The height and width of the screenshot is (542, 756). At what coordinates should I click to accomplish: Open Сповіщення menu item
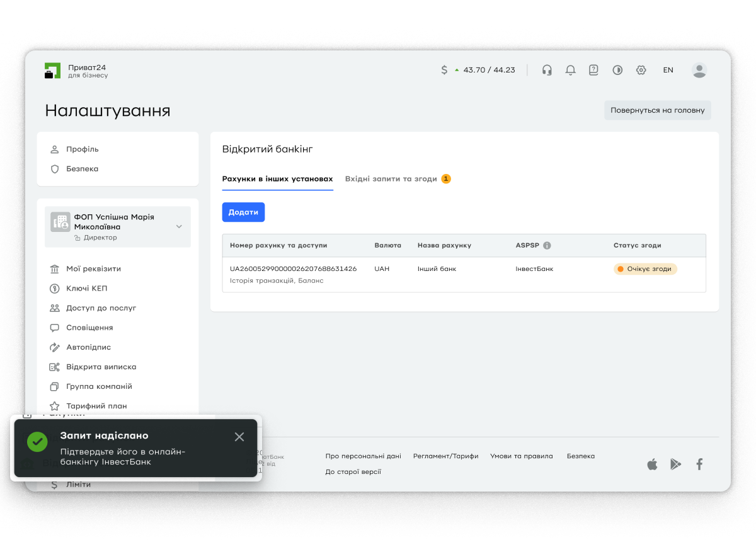click(89, 328)
